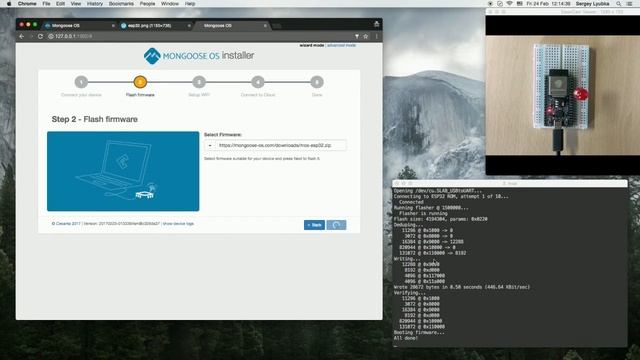
Task: Click the 'Select Firmware:' label
Action: tap(223, 135)
